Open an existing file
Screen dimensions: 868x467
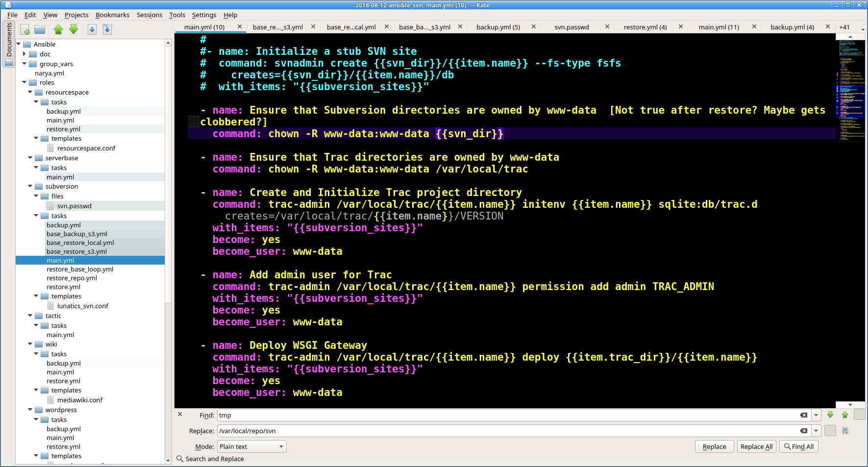click(x=40, y=29)
